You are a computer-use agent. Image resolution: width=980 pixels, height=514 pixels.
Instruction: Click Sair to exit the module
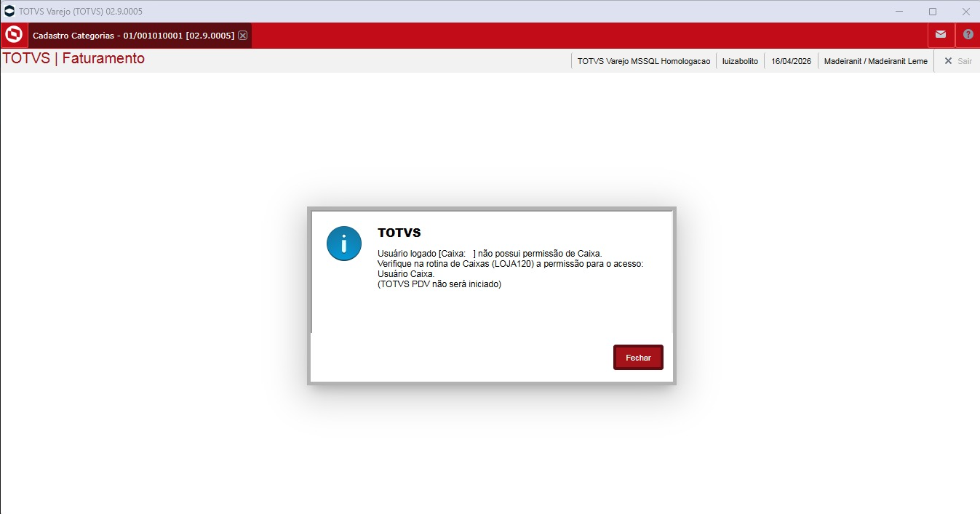pyautogui.click(x=957, y=61)
